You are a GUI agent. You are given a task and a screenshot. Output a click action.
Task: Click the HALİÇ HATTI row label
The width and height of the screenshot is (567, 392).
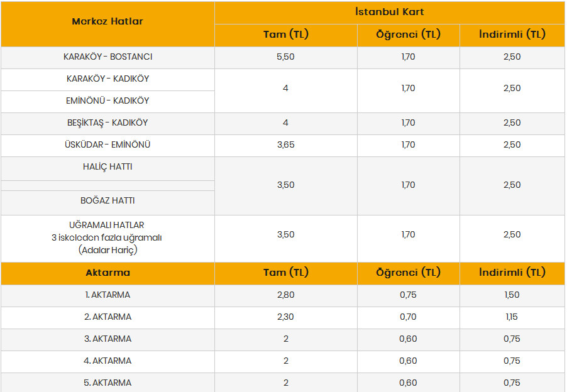pos(107,166)
